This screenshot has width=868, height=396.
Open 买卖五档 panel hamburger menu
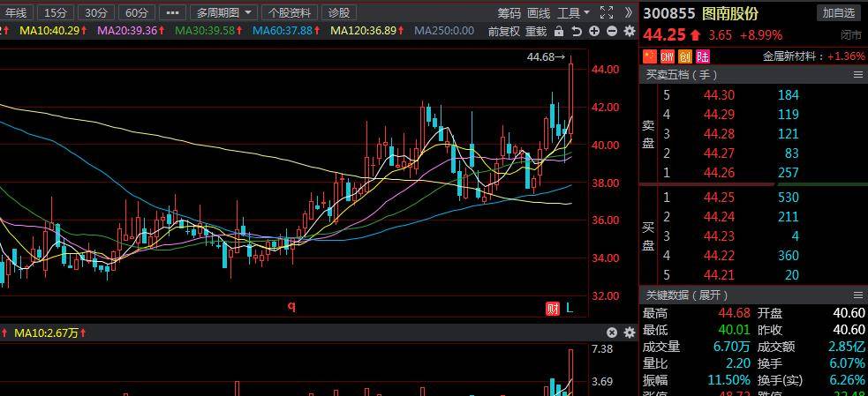click(x=857, y=75)
